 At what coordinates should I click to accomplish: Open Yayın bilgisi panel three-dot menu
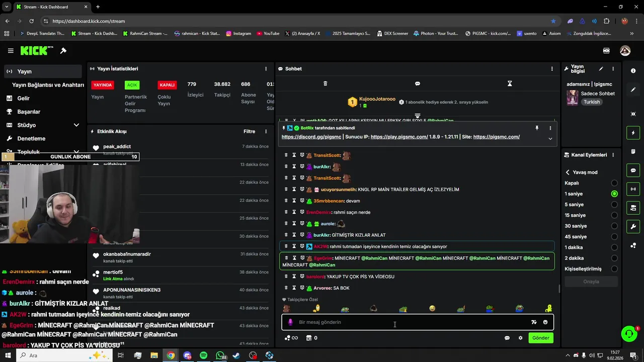point(613,69)
